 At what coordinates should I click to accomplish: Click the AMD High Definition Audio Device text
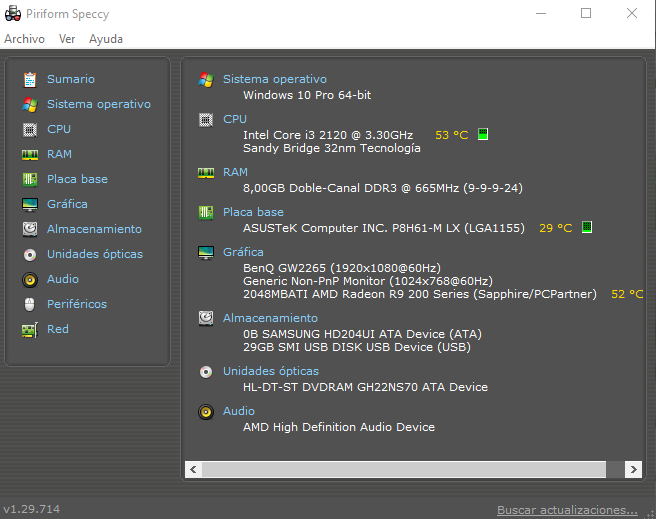(339, 427)
